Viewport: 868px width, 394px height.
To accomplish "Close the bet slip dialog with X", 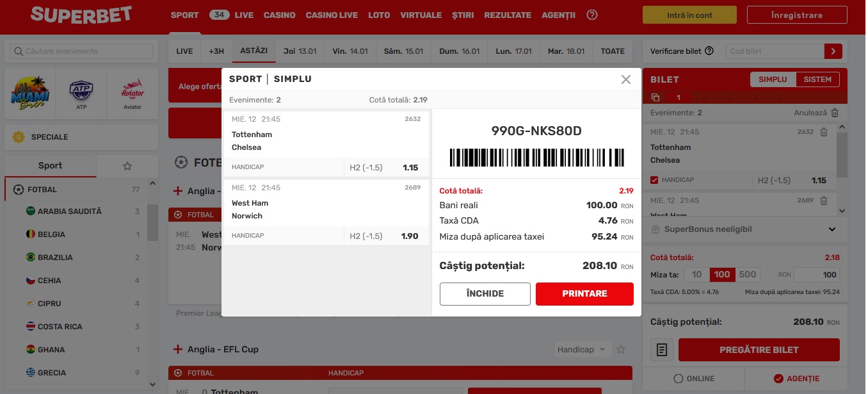I will 626,79.
